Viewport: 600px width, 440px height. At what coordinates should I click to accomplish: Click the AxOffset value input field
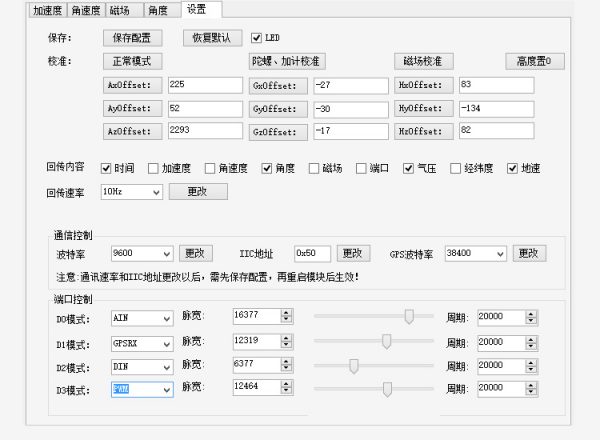click(205, 86)
